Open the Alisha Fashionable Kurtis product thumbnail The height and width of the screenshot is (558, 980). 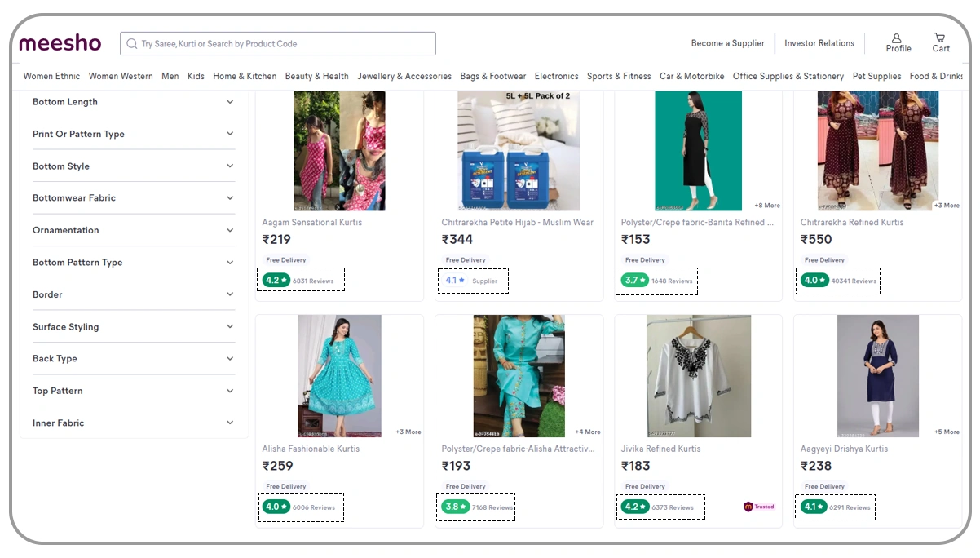(339, 376)
